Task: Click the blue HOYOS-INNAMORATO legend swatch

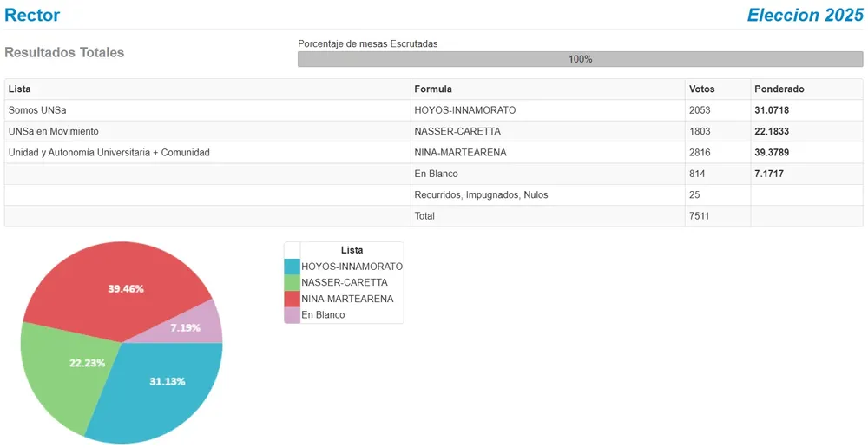Action: tap(292, 267)
